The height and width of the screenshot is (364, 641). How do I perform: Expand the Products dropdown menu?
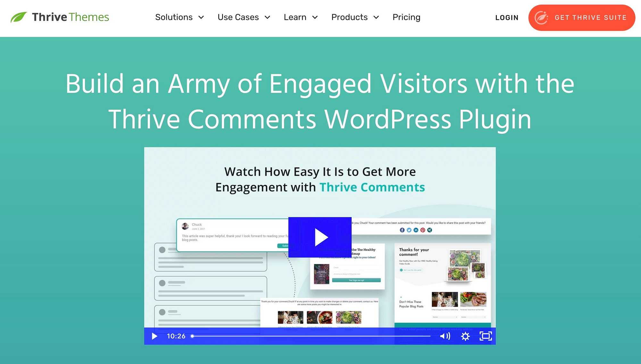tap(354, 18)
